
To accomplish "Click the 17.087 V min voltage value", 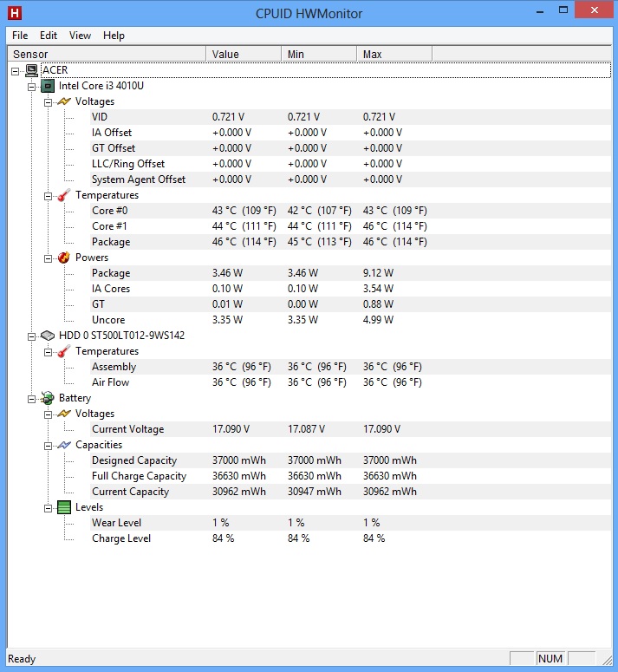I will coord(306,429).
